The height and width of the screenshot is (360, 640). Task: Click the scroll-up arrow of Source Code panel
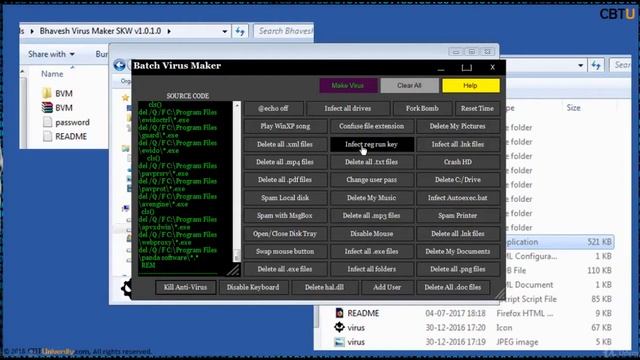(236, 105)
